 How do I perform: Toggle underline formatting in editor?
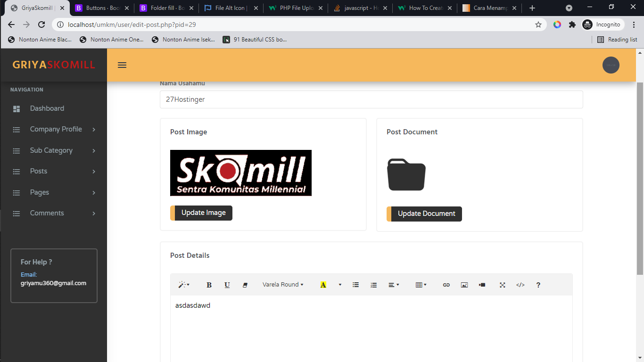227,285
